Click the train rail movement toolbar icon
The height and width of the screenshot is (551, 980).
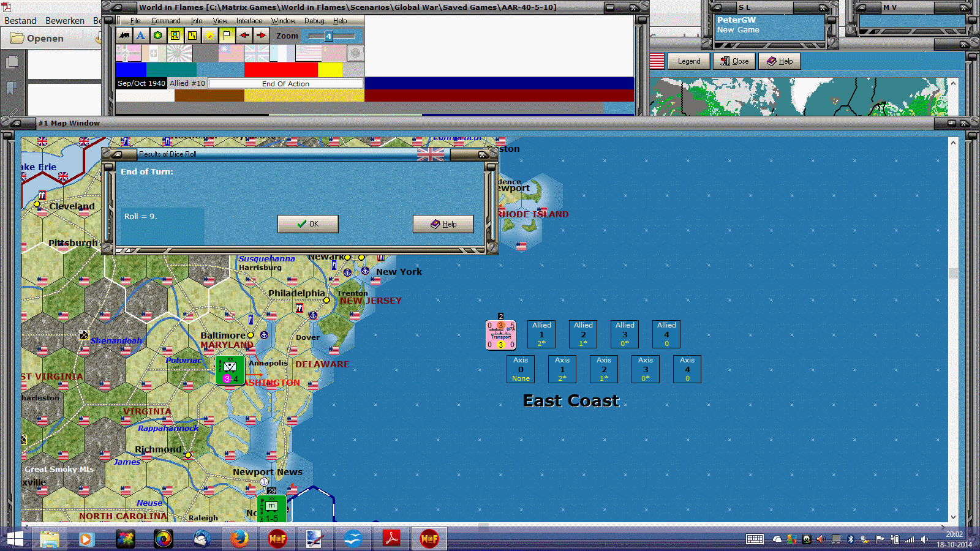click(124, 36)
